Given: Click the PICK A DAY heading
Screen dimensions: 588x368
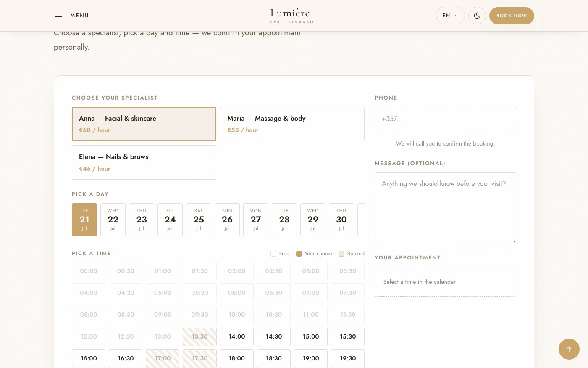Looking at the screenshot, I should pos(90,194).
